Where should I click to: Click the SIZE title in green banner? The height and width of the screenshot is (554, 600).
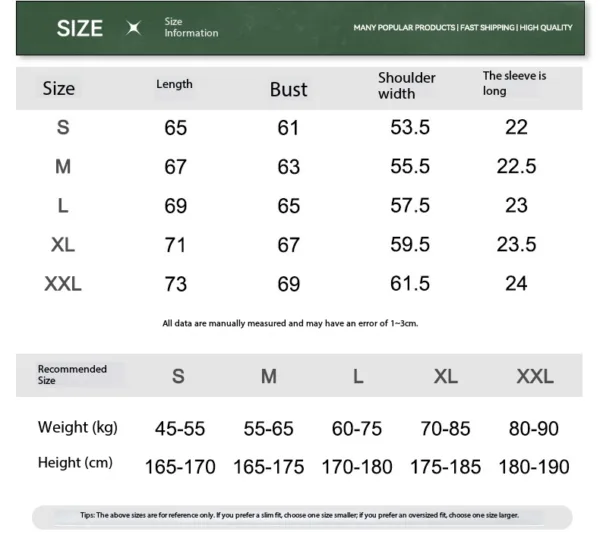pos(80,28)
